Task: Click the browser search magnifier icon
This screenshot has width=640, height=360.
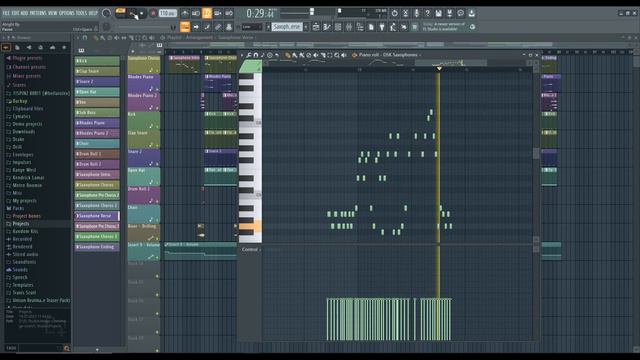Action: [x=66, y=348]
